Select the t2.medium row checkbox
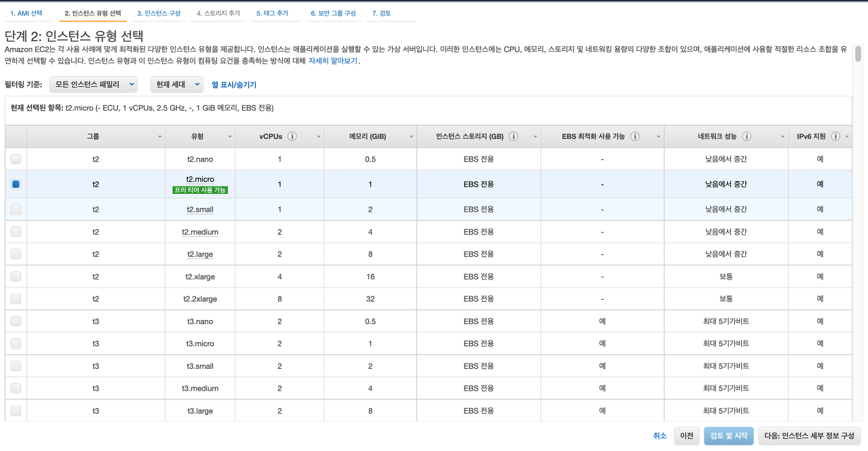868x451 pixels. (x=16, y=232)
